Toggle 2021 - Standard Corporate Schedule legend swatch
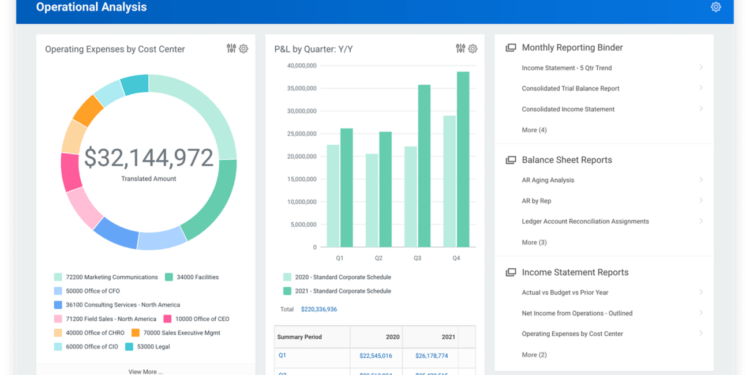 [287, 291]
